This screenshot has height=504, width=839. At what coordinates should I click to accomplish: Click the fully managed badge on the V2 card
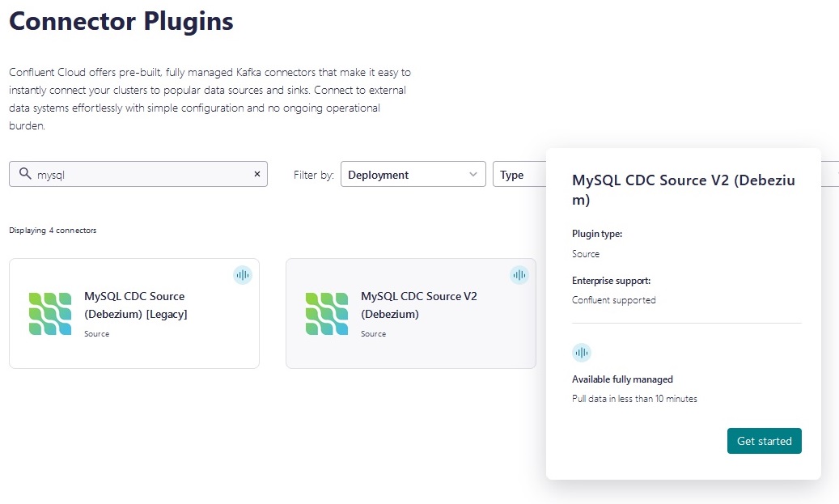click(x=519, y=275)
